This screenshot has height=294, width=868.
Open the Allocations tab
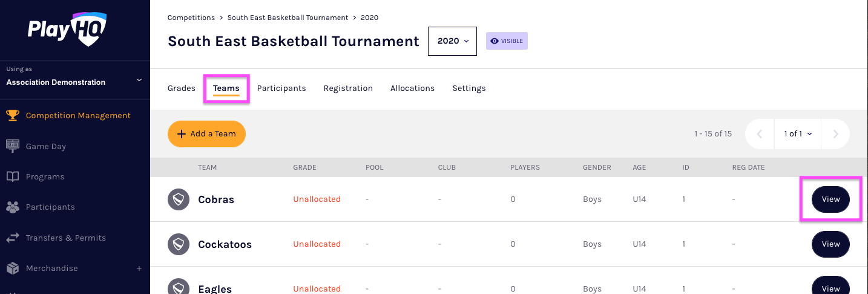point(412,88)
